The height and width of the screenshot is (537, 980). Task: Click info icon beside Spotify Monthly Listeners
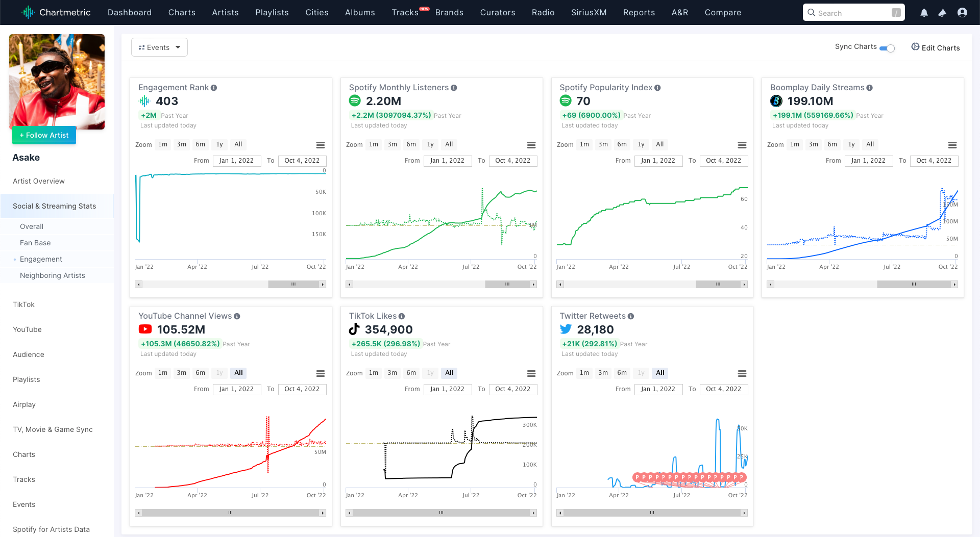454,88
